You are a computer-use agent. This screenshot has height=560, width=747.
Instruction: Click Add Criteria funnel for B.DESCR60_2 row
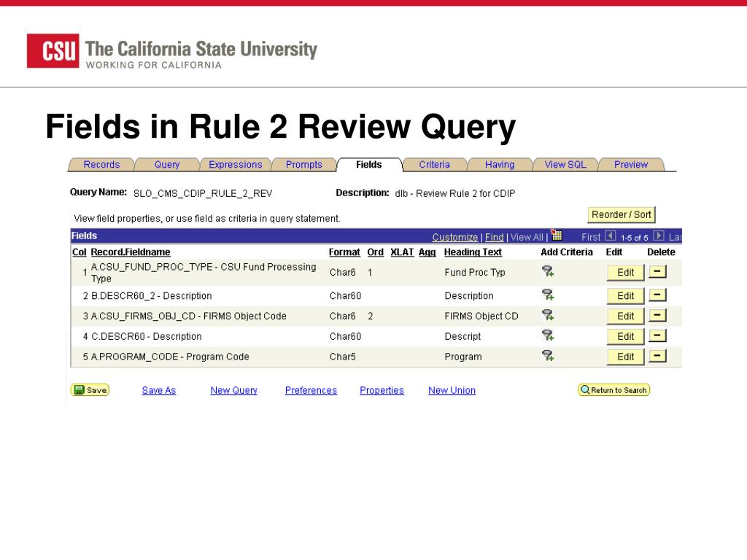[547, 295]
